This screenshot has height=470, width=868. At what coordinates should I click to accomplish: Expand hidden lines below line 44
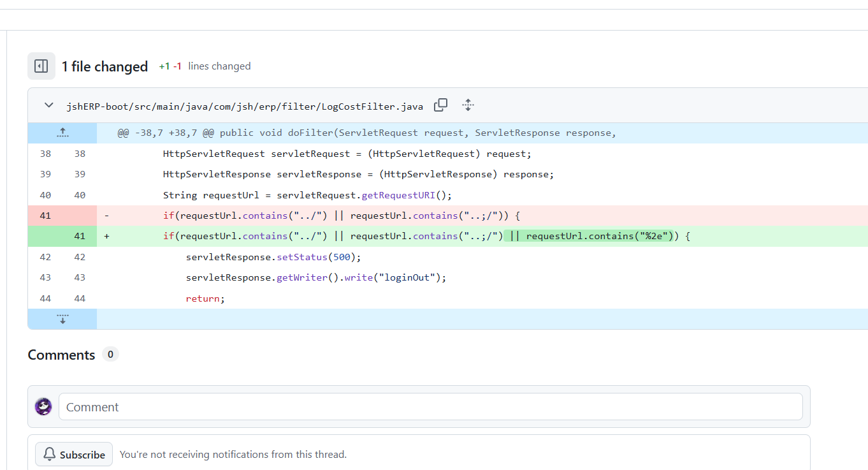(62, 319)
